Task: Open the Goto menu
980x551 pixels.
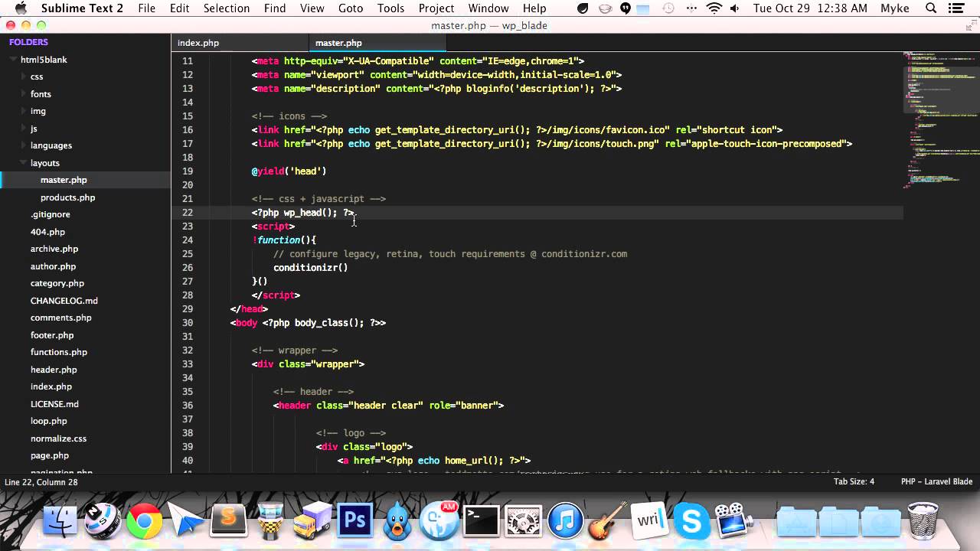Action: coord(351,8)
